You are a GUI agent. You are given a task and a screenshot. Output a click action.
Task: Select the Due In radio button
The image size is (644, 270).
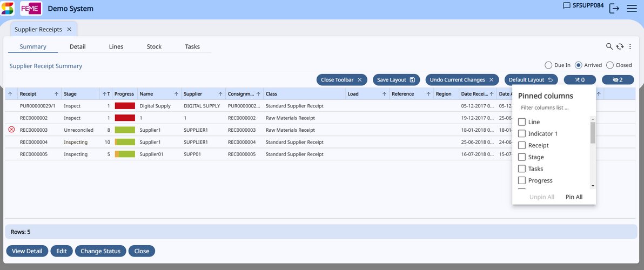coord(548,65)
